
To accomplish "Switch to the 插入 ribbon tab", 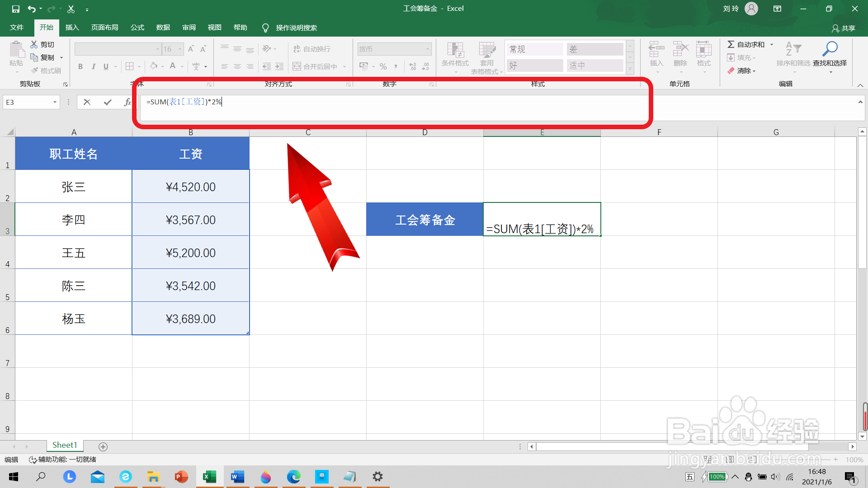I will click(x=72, y=28).
